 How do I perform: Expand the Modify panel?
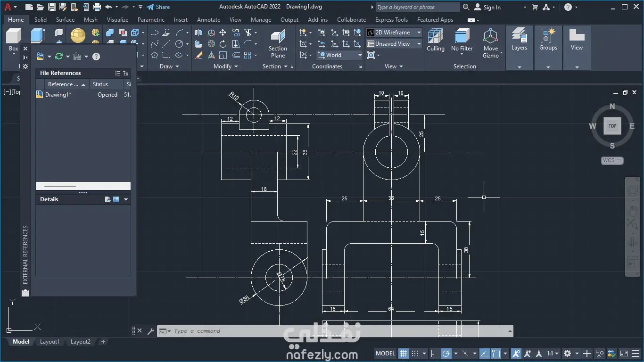point(225,66)
